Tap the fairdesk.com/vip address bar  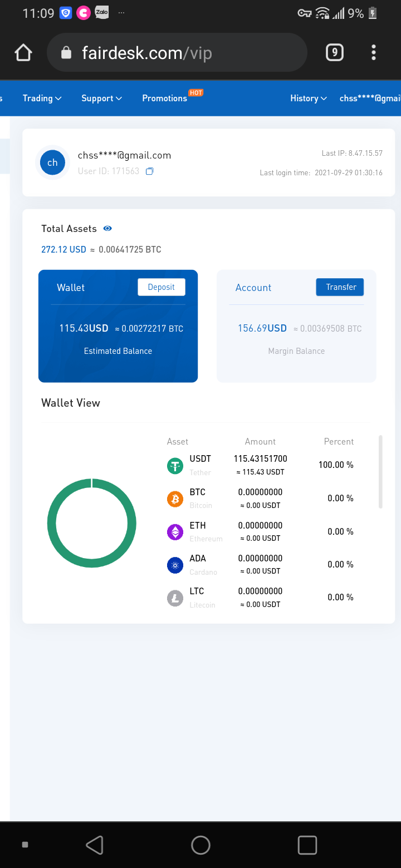tap(177, 53)
